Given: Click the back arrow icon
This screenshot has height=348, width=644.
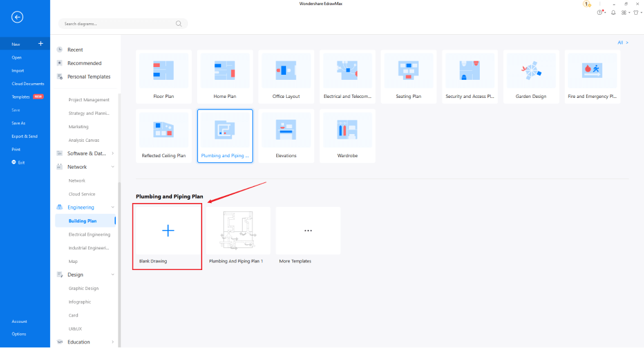Looking at the screenshot, I should coord(17,17).
